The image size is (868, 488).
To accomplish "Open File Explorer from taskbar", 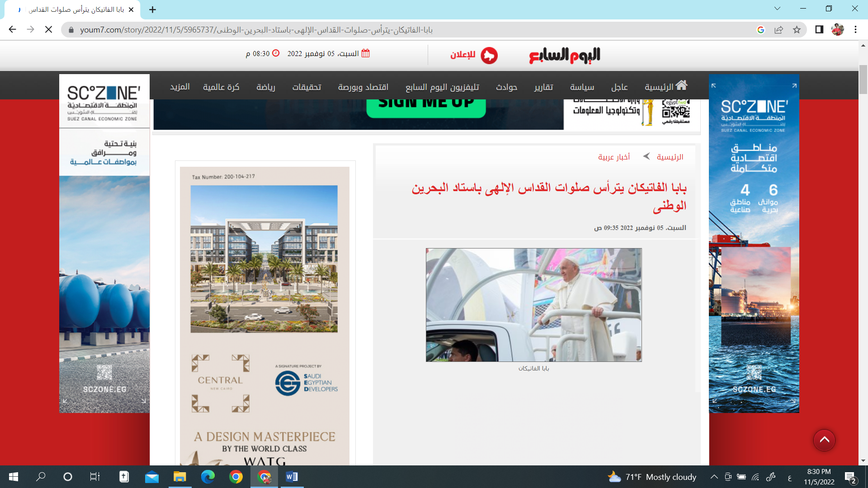I will [180, 477].
